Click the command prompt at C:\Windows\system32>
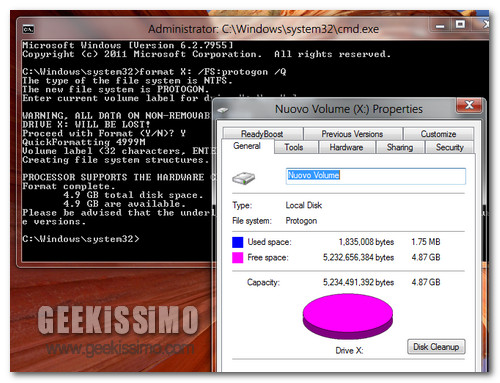Image resolution: width=500 pixels, height=383 pixels. 81,239
